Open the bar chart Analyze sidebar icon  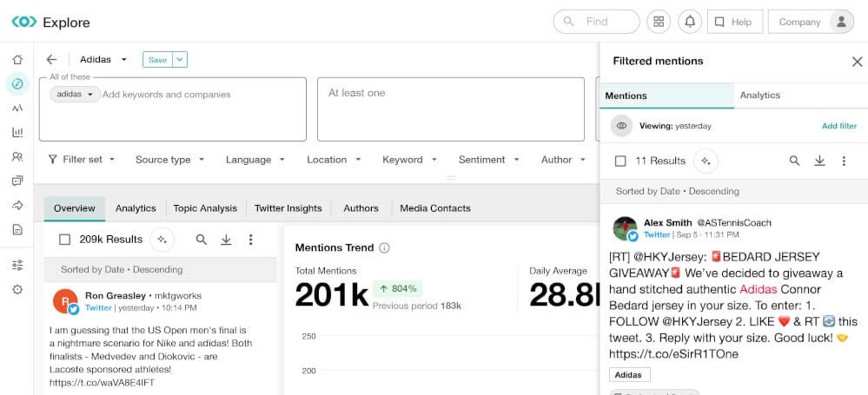[17, 132]
